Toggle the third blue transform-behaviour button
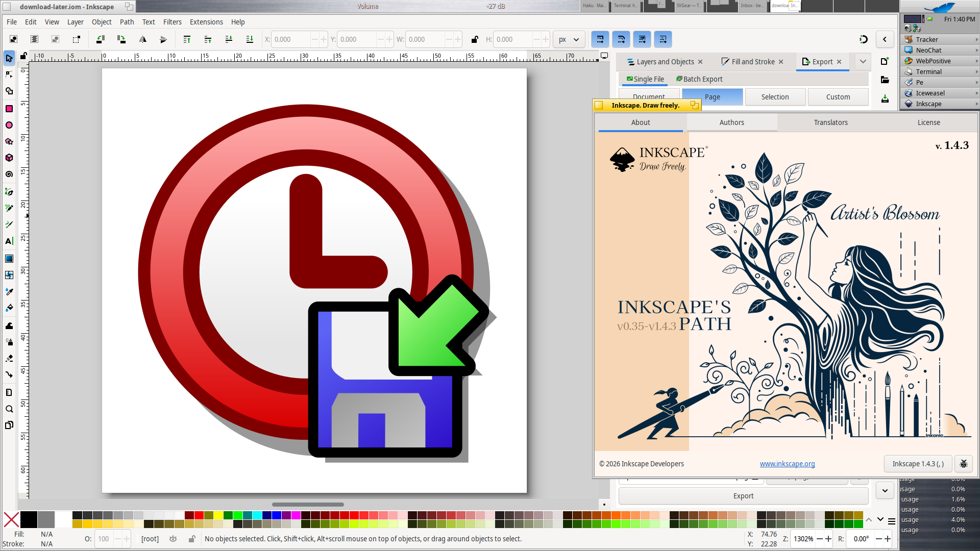The height and width of the screenshot is (551, 980). (642, 39)
